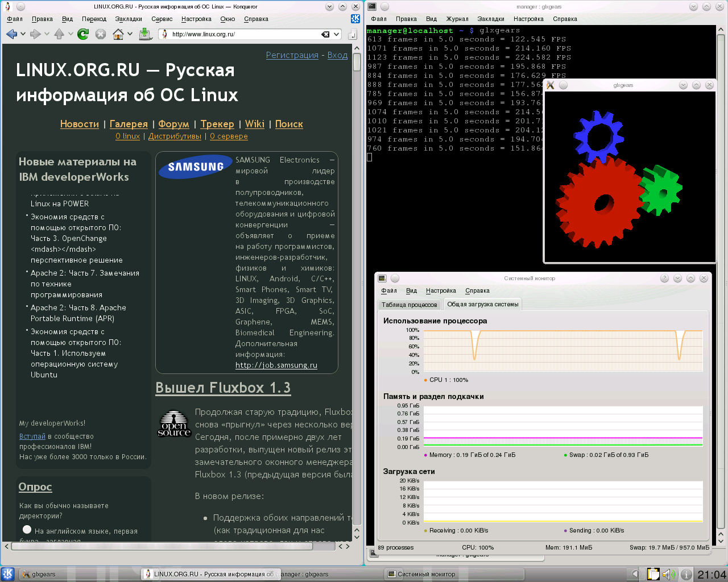Open the back history dropdown arrow
The height and width of the screenshot is (582, 728).
pyautogui.click(x=23, y=34)
